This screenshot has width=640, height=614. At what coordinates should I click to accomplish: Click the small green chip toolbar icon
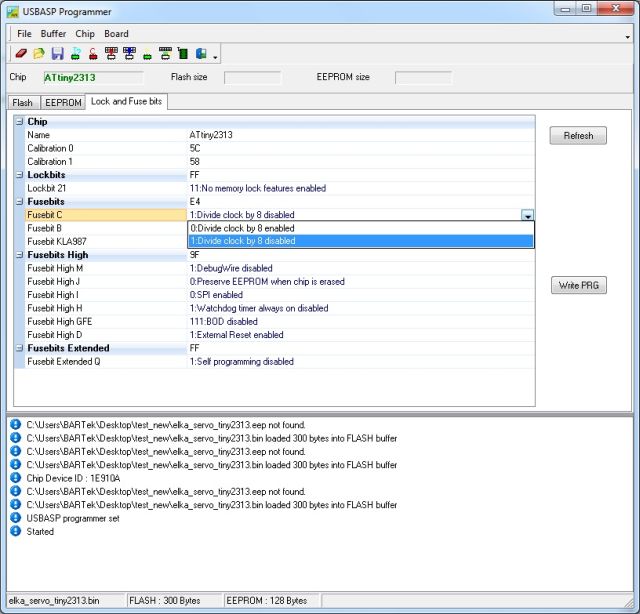click(147, 56)
